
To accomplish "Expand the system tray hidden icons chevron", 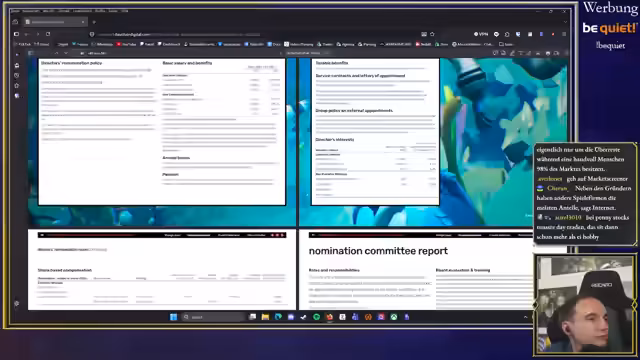I will click(x=526, y=317).
